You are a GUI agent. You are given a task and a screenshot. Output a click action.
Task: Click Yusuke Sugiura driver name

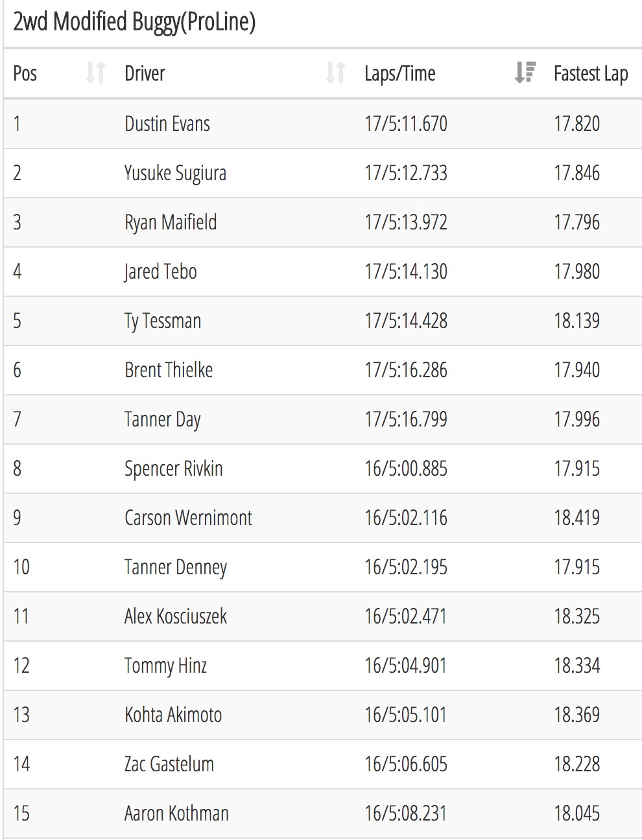pyautogui.click(x=175, y=174)
